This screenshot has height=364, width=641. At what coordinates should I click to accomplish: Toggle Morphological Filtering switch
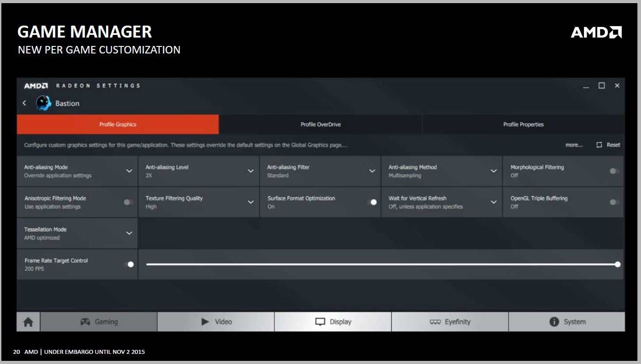pos(614,171)
